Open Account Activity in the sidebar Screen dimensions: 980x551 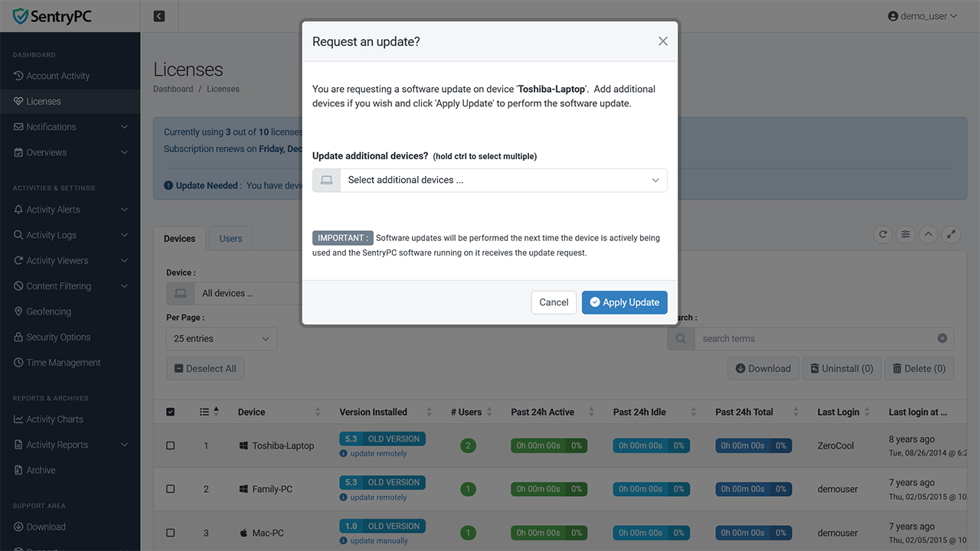(x=58, y=76)
